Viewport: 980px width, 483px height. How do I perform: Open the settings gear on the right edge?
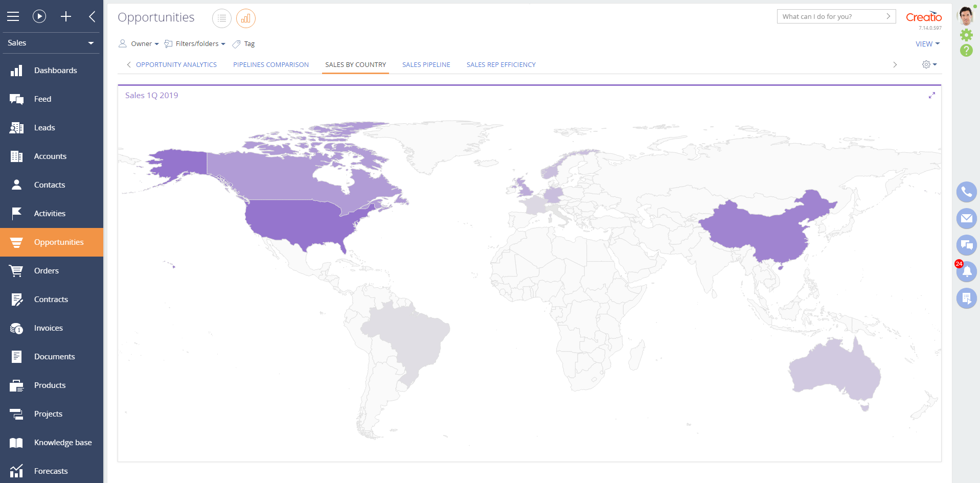[x=967, y=35]
